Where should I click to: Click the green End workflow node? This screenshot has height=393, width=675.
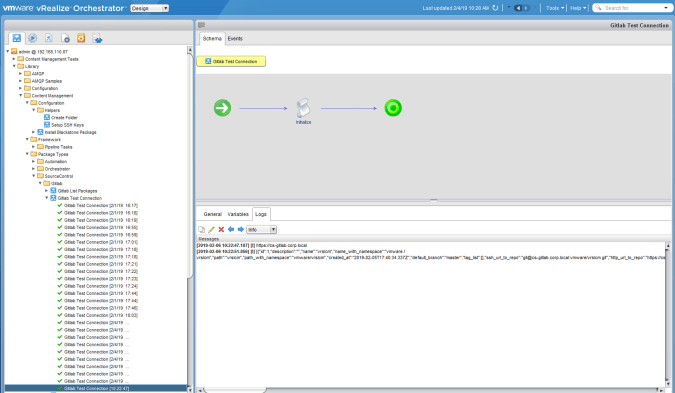coord(393,108)
